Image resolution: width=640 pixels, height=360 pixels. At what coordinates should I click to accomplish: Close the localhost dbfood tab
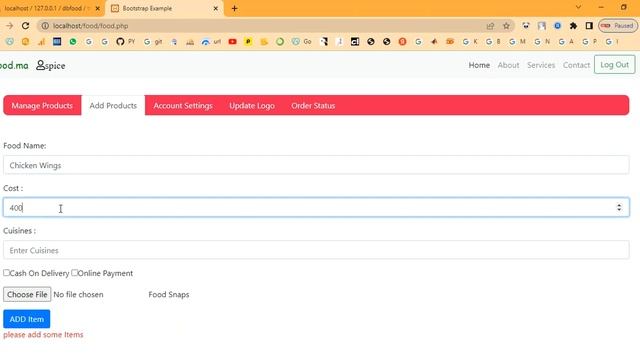coord(98,8)
